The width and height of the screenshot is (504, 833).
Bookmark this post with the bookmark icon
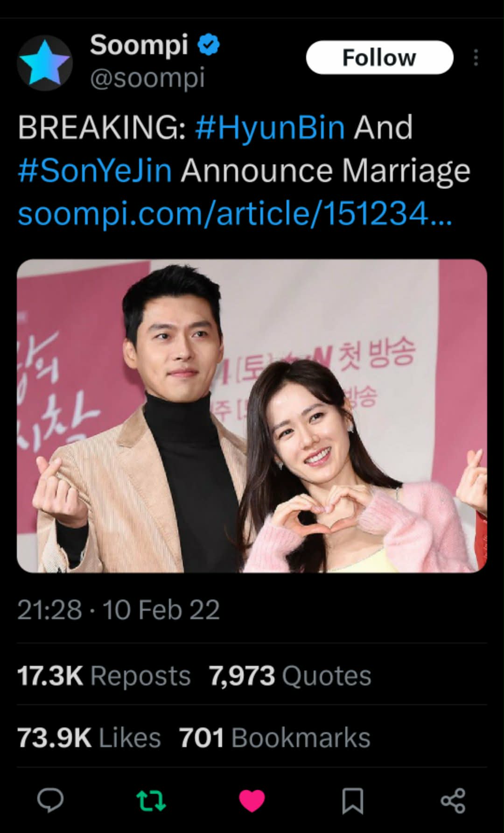coord(353,801)
